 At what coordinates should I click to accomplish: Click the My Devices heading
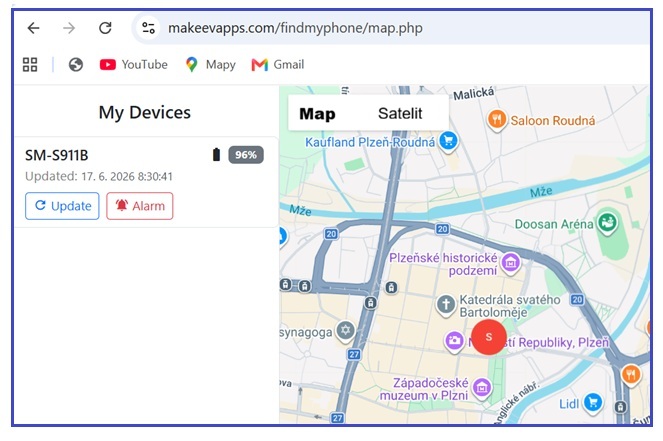click(x=145, y=112)
